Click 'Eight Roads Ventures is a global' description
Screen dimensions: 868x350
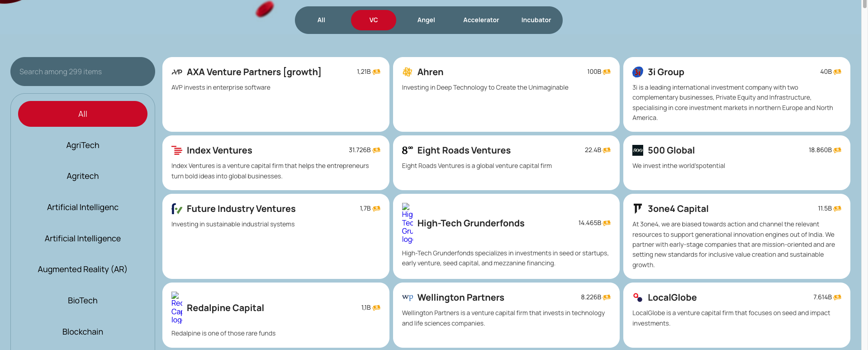pos(477,166)
